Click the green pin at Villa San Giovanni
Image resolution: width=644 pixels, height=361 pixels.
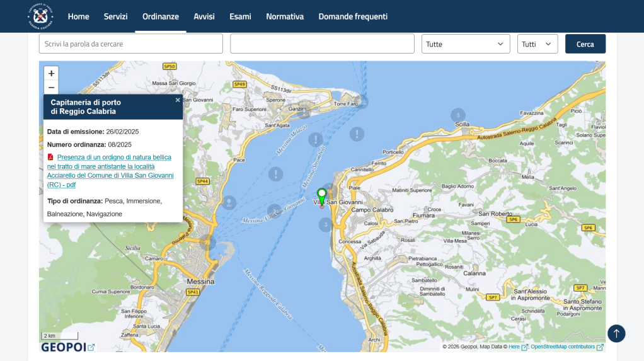[x=322, y=195]
